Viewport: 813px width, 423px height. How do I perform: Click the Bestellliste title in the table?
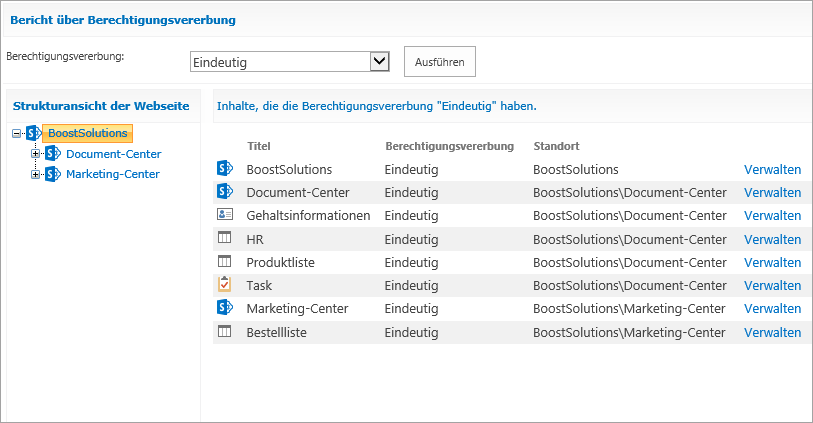(276, 332)
